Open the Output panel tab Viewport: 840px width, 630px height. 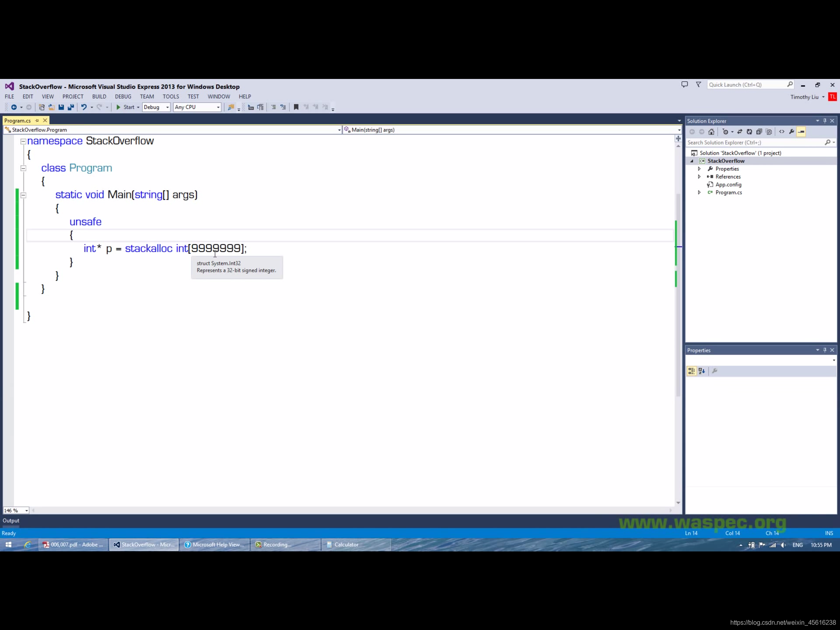click(x=11, y=521)
